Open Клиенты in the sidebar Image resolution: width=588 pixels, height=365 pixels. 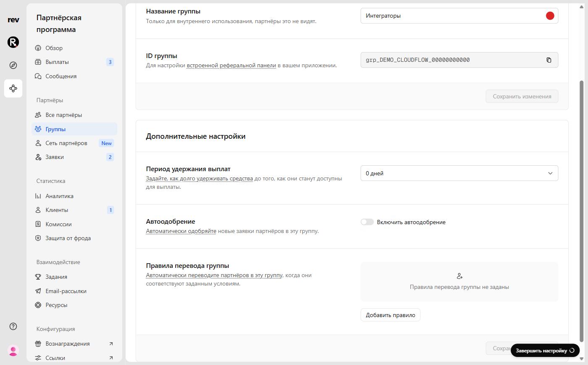[x=74, y=210]
